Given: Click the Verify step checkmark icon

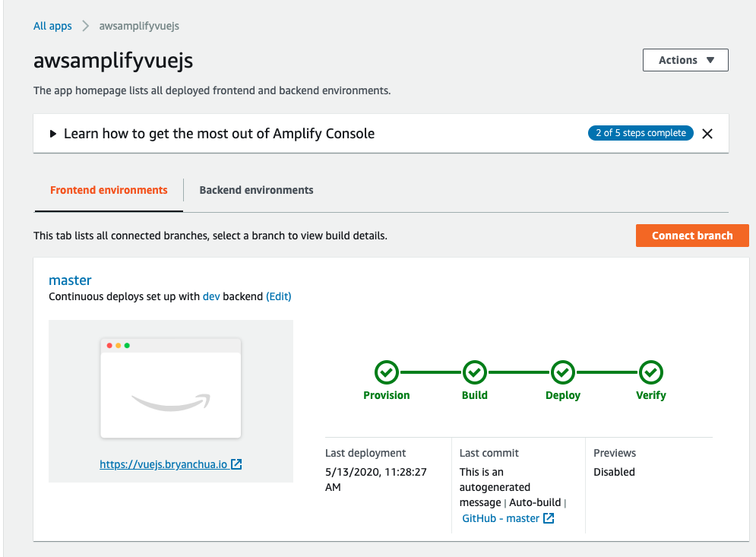Looking at the screenshot, I should click(651, 372).
